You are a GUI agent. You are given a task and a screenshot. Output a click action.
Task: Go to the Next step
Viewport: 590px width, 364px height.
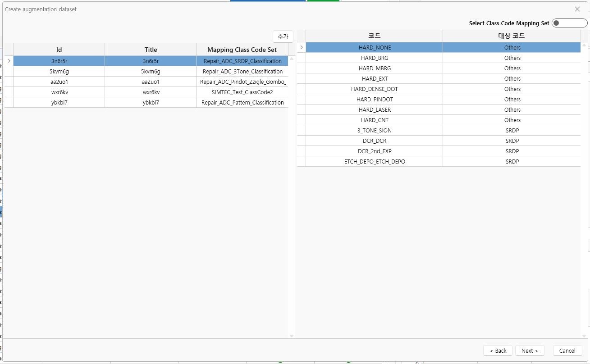(x=529, y=350)
